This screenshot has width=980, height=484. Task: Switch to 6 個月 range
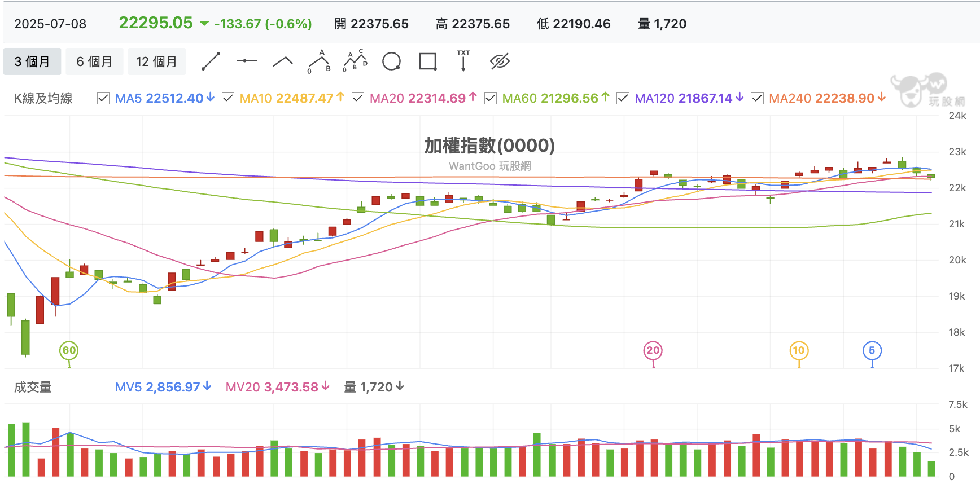pyautogui.click(x=94, y=61)
